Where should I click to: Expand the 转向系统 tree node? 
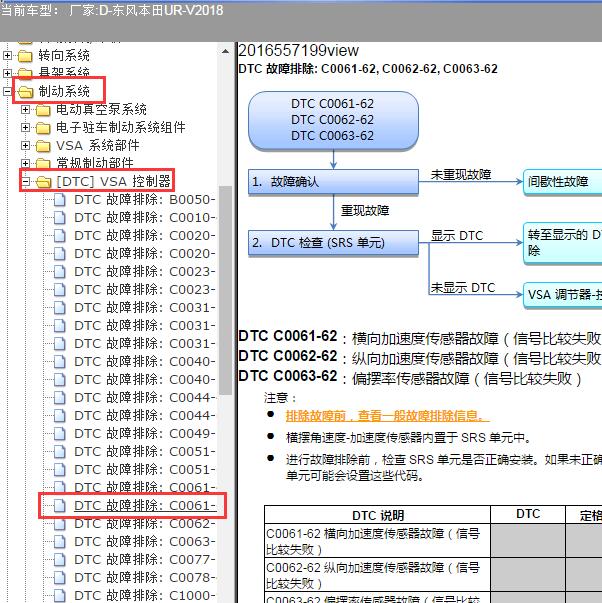tap(8, 55)
